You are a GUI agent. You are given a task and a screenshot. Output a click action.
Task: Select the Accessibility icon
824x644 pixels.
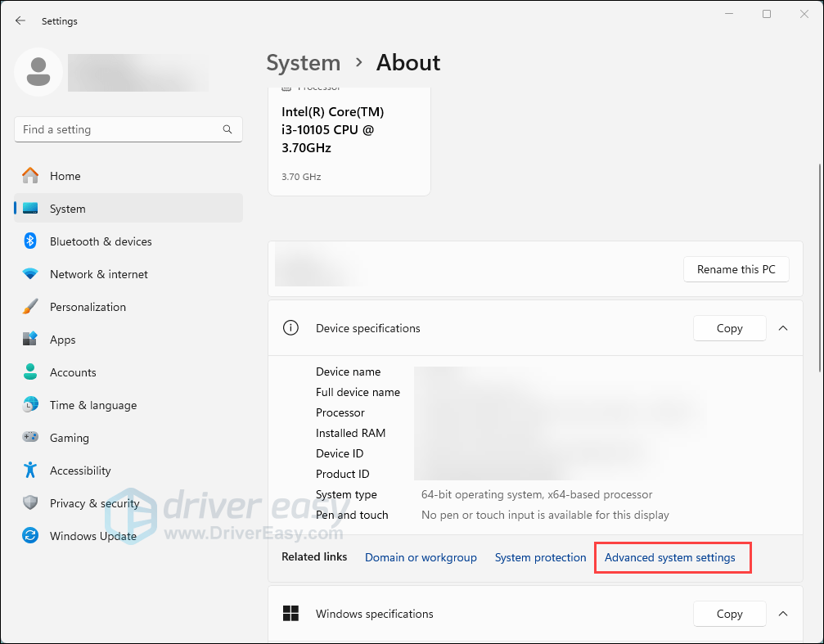[30, 471]
